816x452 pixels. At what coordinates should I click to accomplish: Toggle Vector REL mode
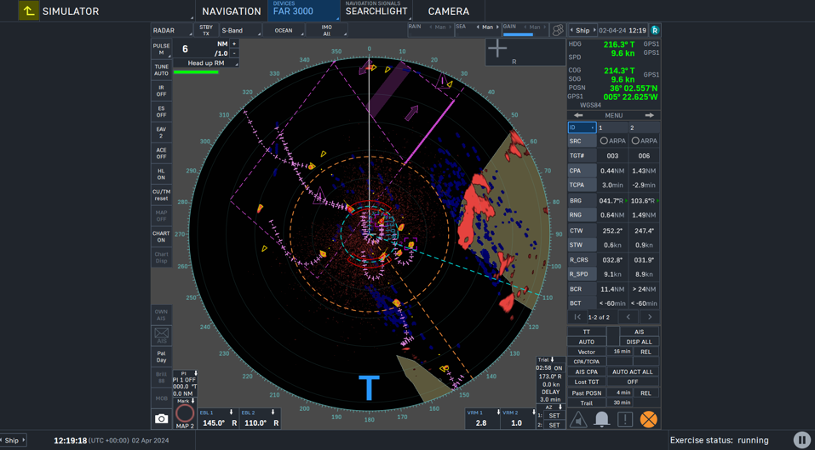coord(645,352)
